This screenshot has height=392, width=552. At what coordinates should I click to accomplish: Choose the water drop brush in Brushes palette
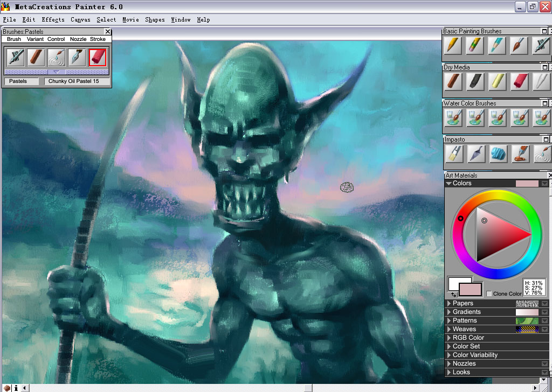[x=57, y=58]
